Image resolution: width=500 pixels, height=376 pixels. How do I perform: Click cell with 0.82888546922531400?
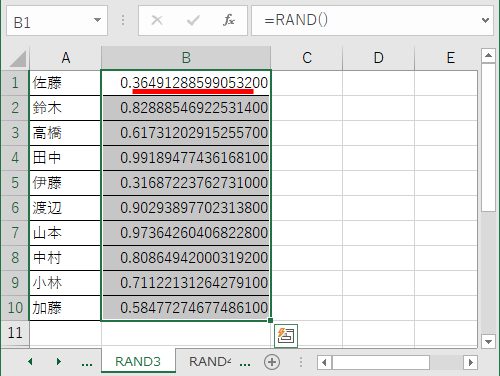pos(186,108)
